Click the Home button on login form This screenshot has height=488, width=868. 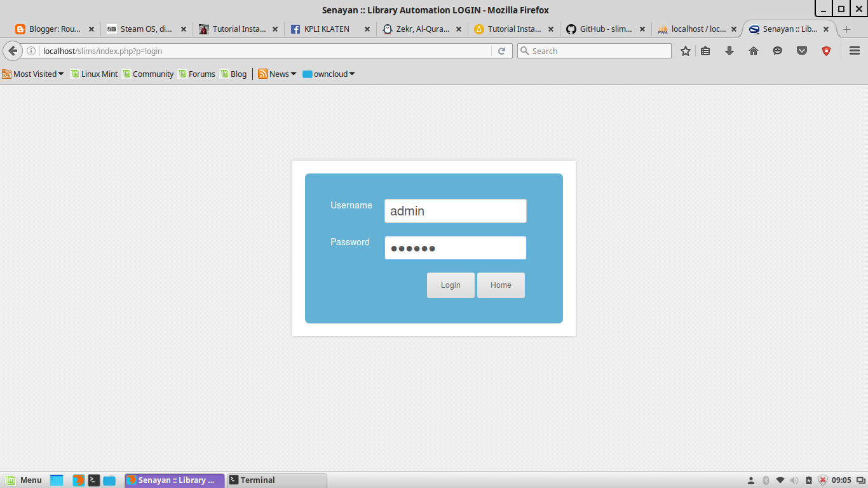click(501, 285)
